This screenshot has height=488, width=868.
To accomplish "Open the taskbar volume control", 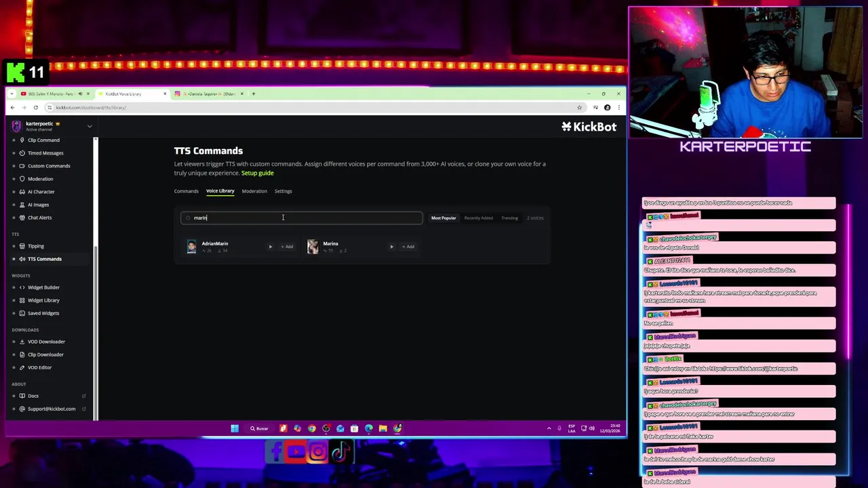I will point(591,428).
